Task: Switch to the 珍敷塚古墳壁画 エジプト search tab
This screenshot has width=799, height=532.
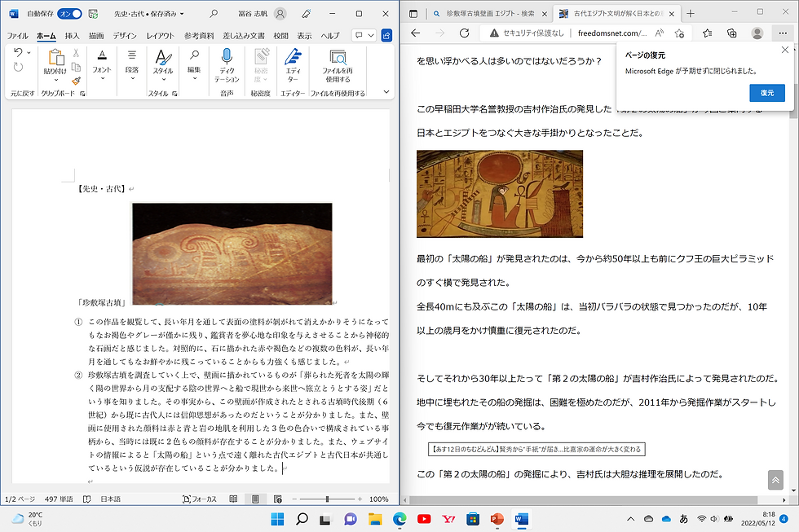Action: 490,14
